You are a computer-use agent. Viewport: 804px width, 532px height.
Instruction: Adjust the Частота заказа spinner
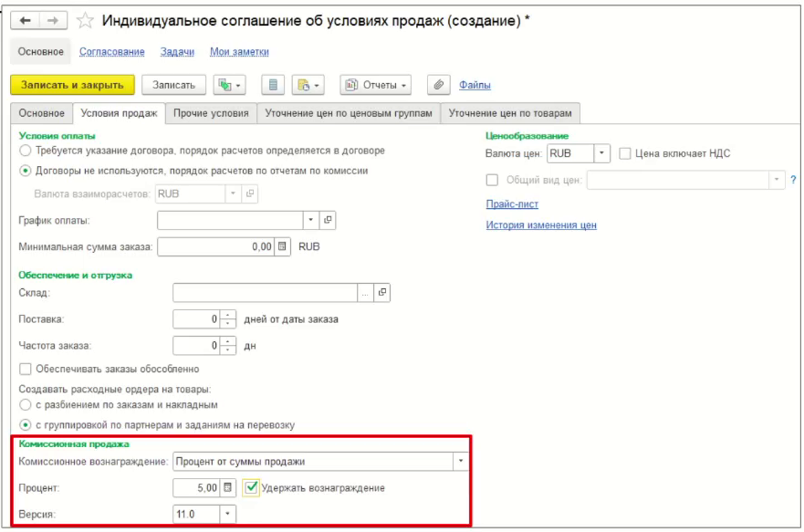227,346
